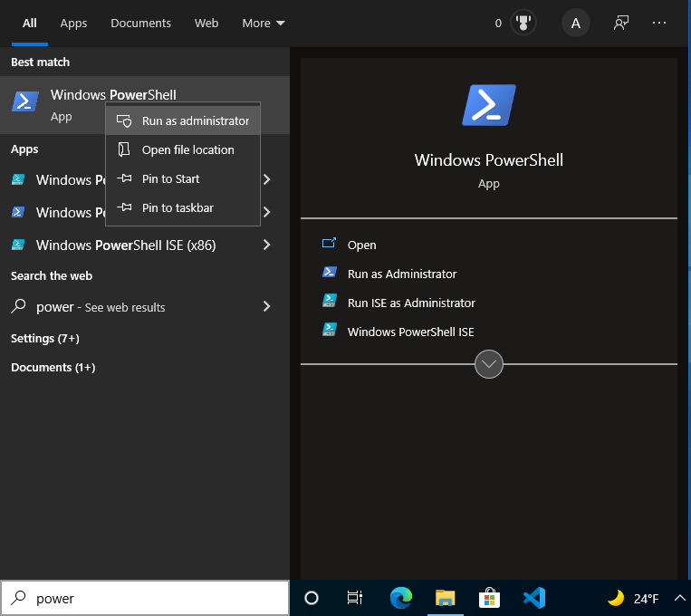The height and width of the screenshot is (616, 691).
Task: Open Microsoft Store from the taskbar
Action: (x=490, y=598)
